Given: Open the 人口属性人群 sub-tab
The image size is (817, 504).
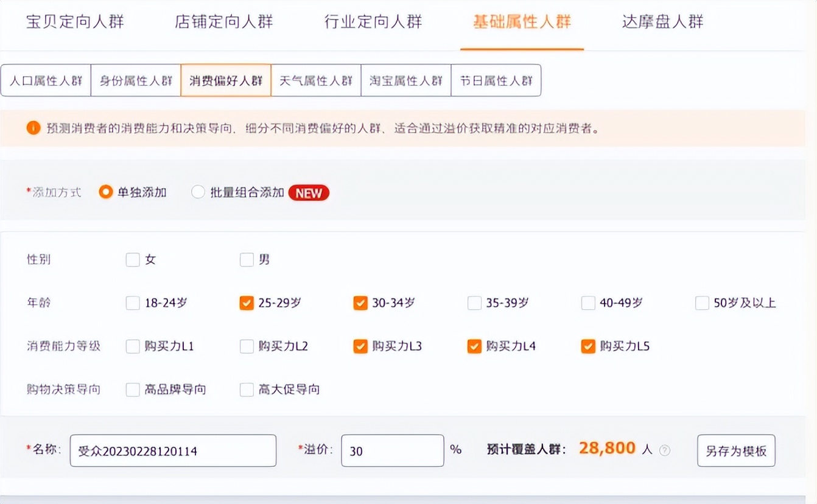Looking at the screenshot, I should (x=45, y=80).
